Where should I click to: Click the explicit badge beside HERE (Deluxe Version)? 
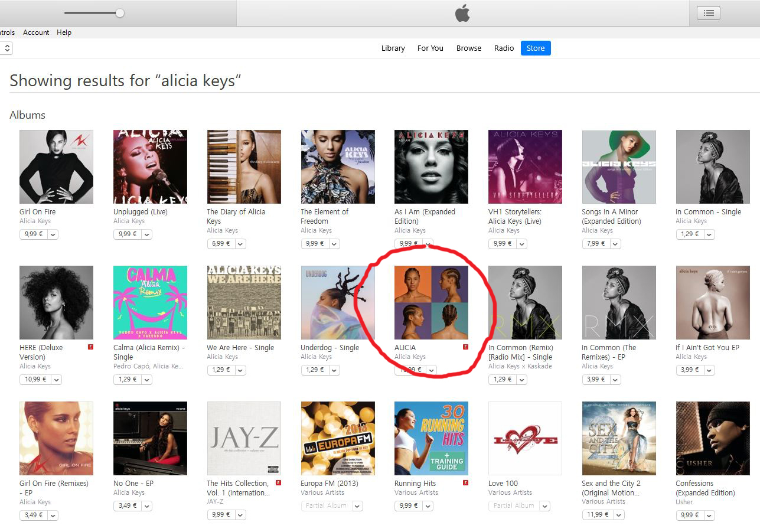pos(90,347)
